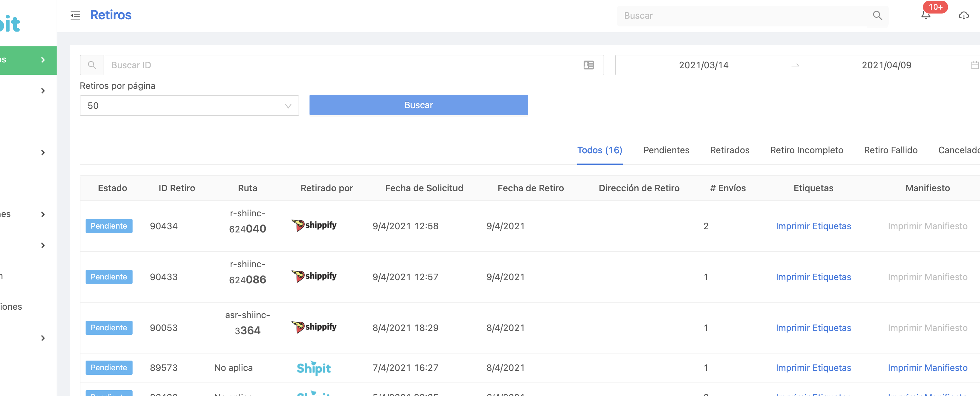Click Pendiente badge of retiro 90053

click(109, 328)
